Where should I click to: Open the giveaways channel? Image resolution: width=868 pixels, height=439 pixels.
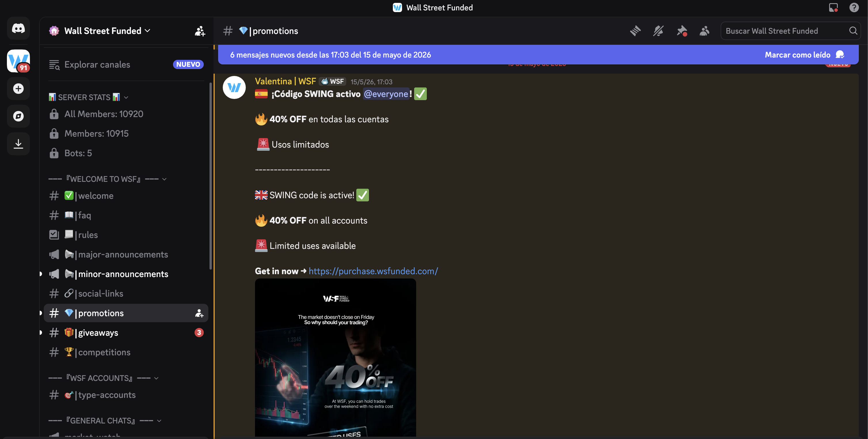point(126,333)
